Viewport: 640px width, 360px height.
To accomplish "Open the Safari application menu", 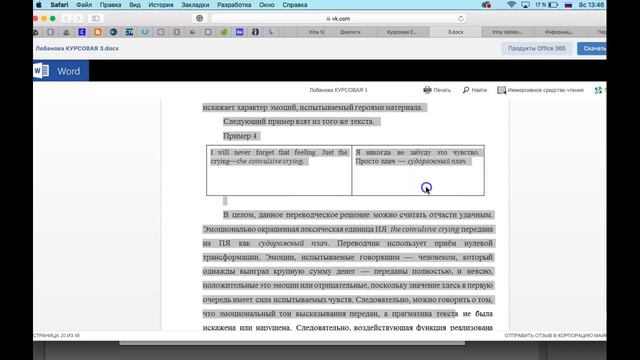I will point(59,5).
